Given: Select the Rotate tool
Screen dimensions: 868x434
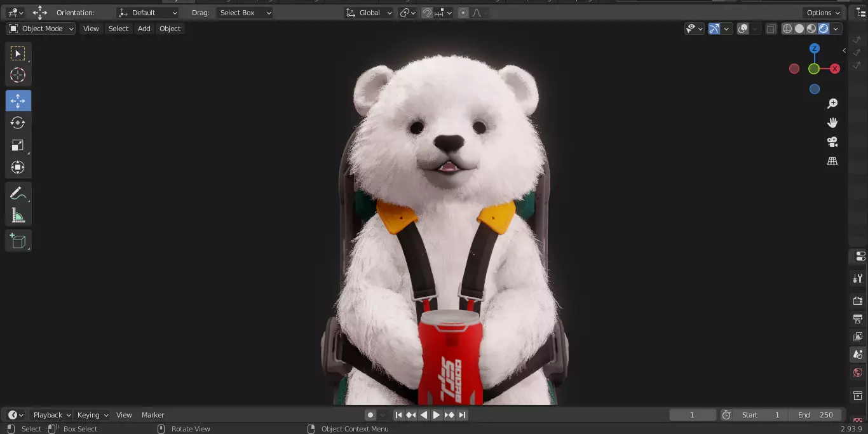Looking at the screenshot, I should click(18, 123).
